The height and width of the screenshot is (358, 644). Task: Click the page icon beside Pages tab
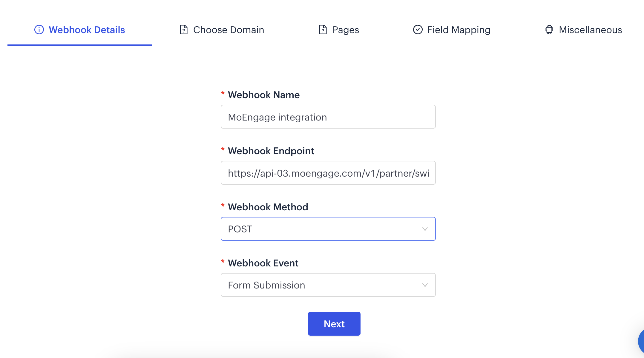(322, 30)
